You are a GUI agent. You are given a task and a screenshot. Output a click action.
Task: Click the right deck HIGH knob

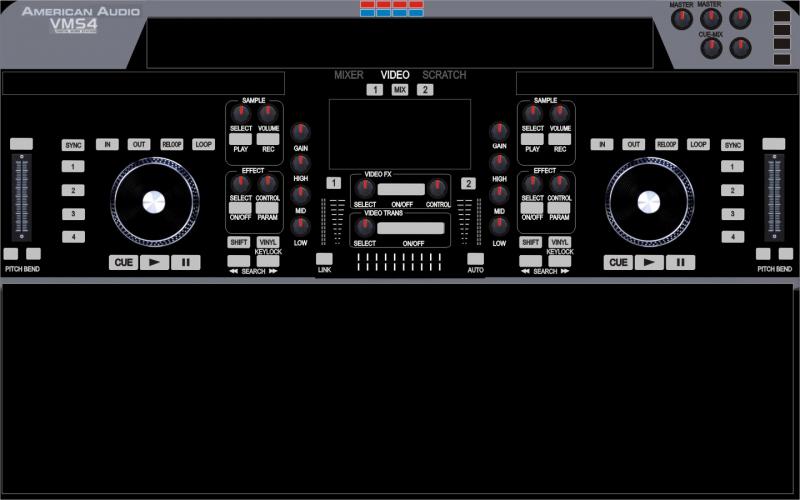click(499, 164)
